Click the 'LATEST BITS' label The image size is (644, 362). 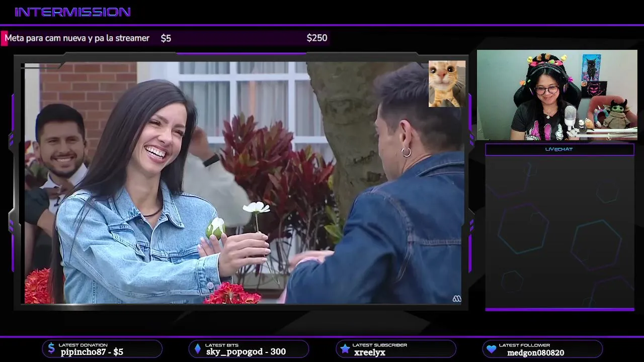(222, 345)
